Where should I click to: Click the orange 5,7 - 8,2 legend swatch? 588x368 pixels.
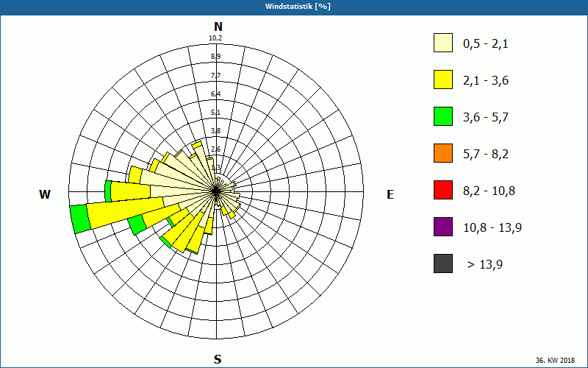pos(443,153)
